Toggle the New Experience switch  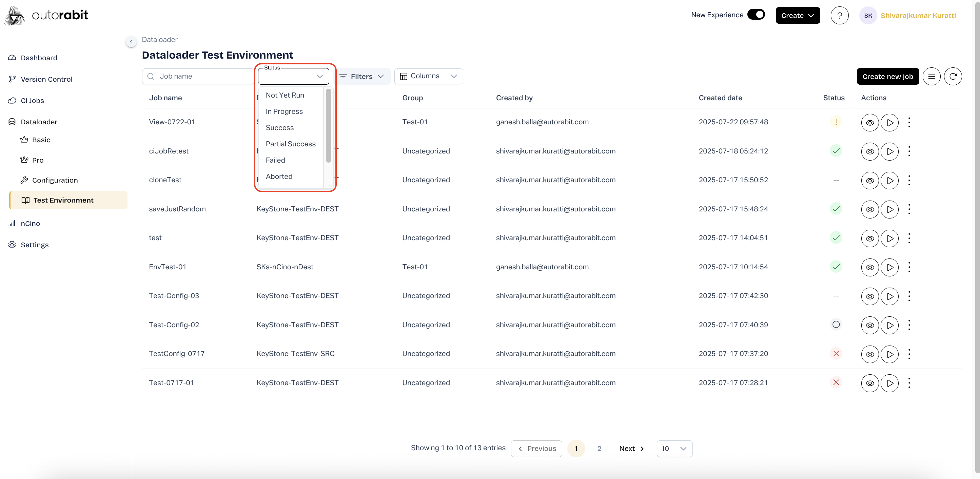(x=756, y=15)
